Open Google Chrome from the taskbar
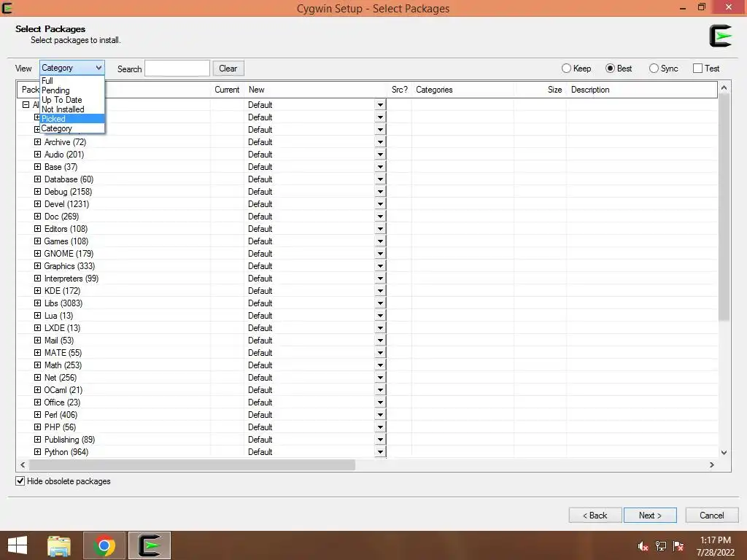747x560 pixels. tap(104, 545)
